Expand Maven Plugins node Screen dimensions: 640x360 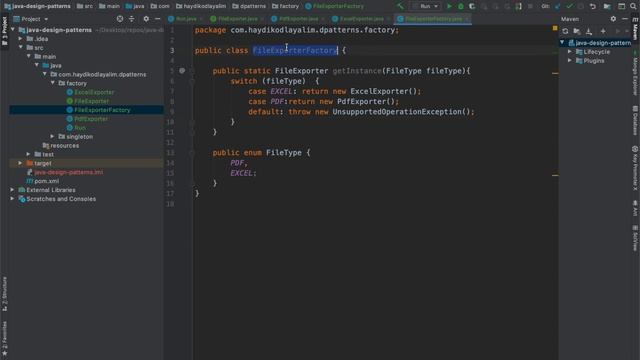point(570,60)
